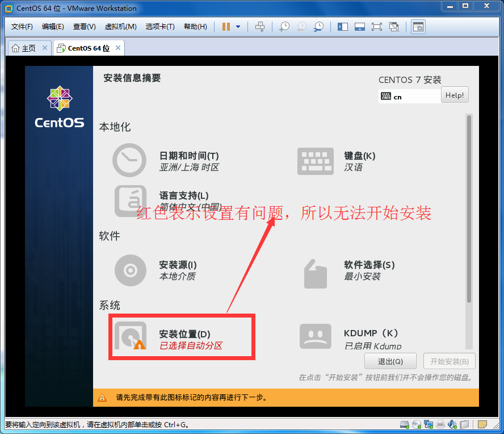Click the CD/DVD device status icon
Screen dimensions: 504x434
pyautogui.click(x=417, y=424)
